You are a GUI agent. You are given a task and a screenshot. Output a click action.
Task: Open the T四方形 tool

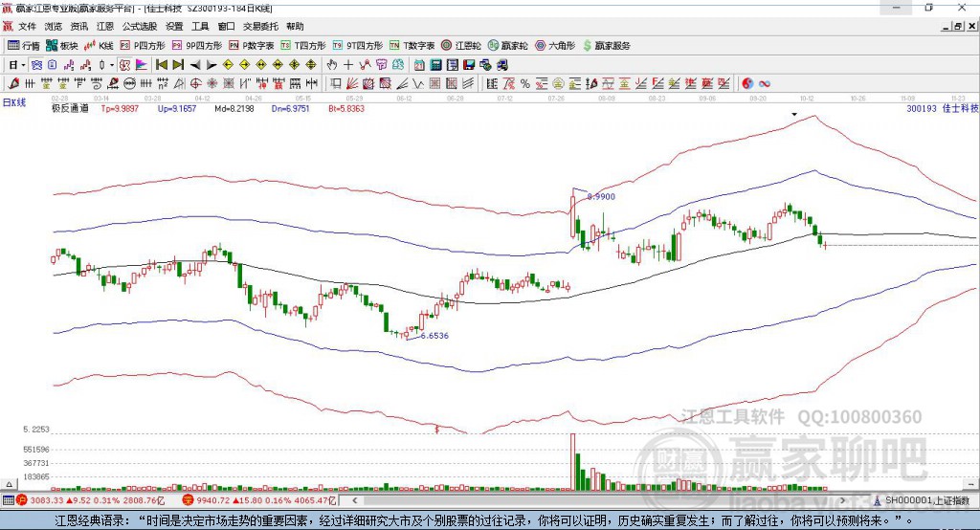(x=303, y=46)
